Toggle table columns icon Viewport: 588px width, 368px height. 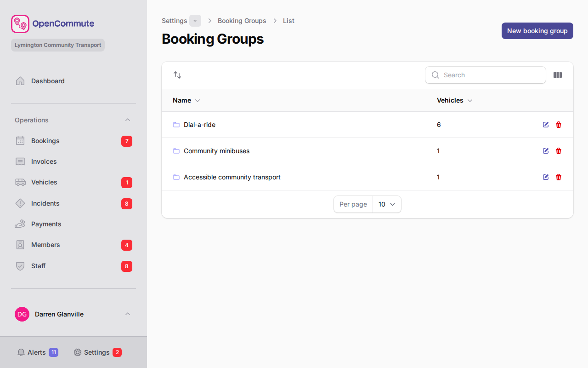pos(558,75)
